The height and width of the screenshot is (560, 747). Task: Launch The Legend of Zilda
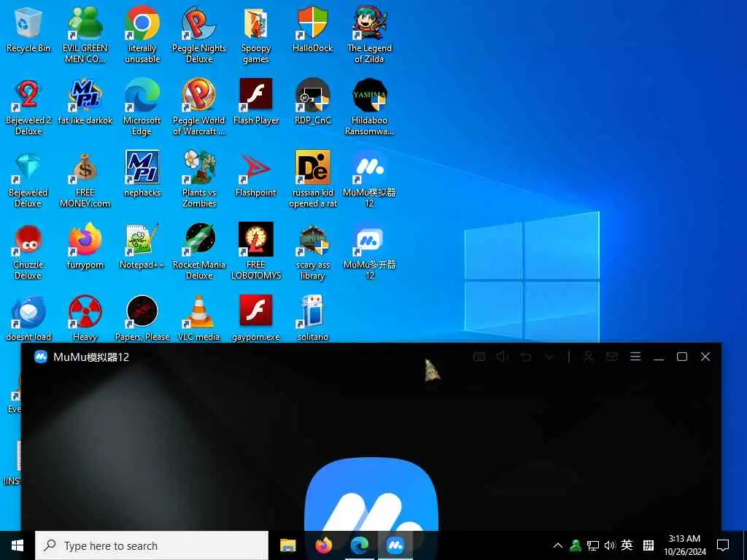(x=369, y=35)
